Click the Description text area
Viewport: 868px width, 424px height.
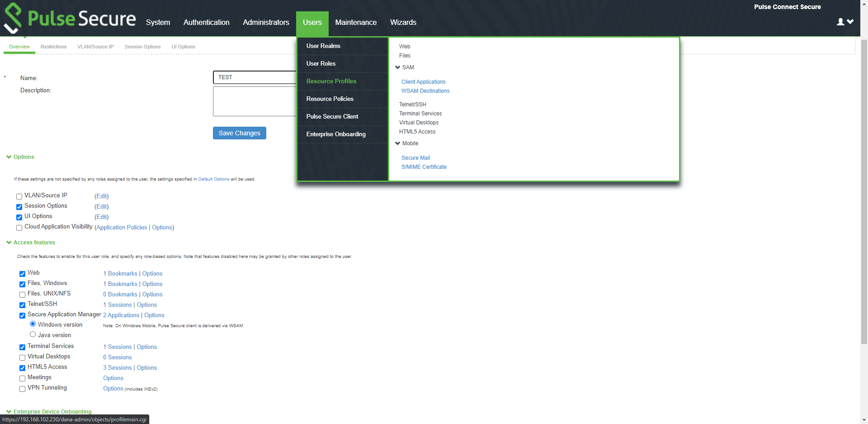tap(255, 101)
